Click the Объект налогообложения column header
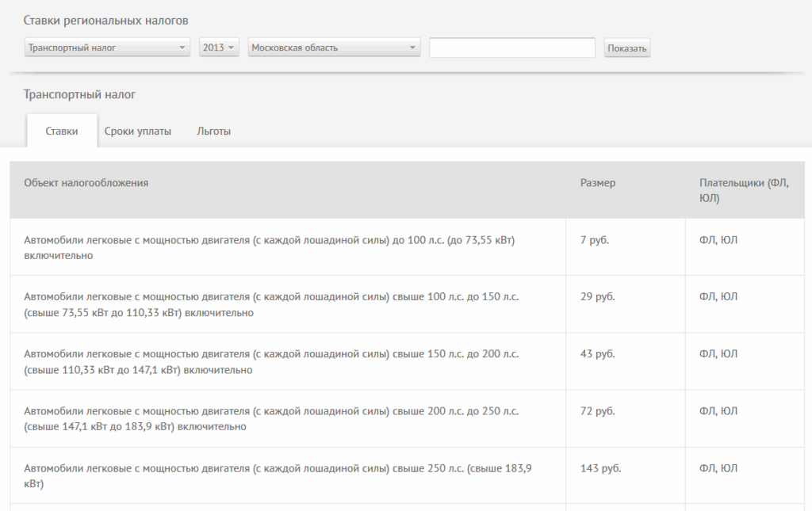 click(x=86, y=183)
